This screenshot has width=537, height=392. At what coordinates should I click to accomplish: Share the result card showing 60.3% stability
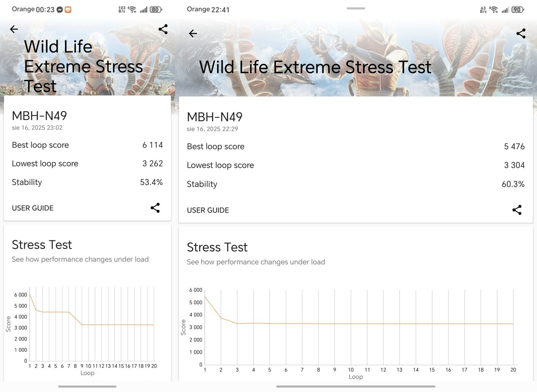pyautogui.click(x=517, y=210)
